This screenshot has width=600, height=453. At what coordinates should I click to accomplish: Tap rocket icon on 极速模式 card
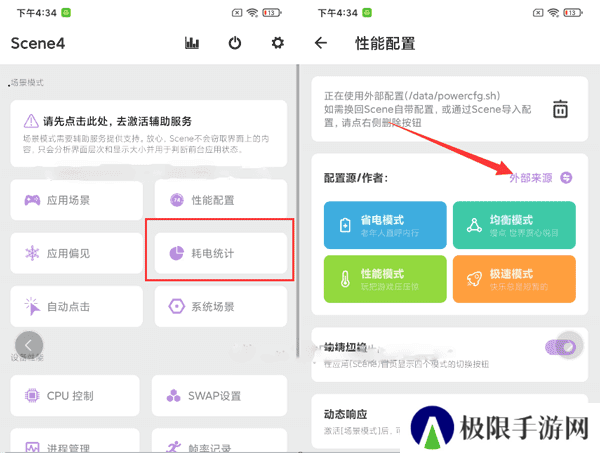pos(474,279)
